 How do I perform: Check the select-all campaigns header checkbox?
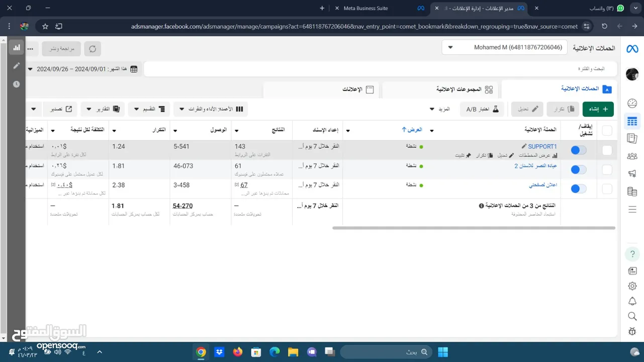607,131
